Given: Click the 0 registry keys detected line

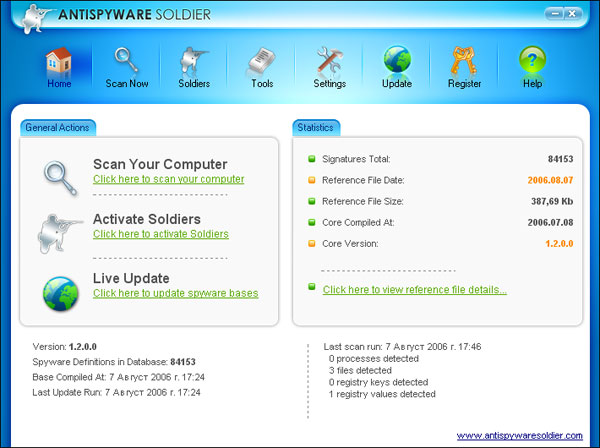Looking at the screenshot, I should pos(378,382).
